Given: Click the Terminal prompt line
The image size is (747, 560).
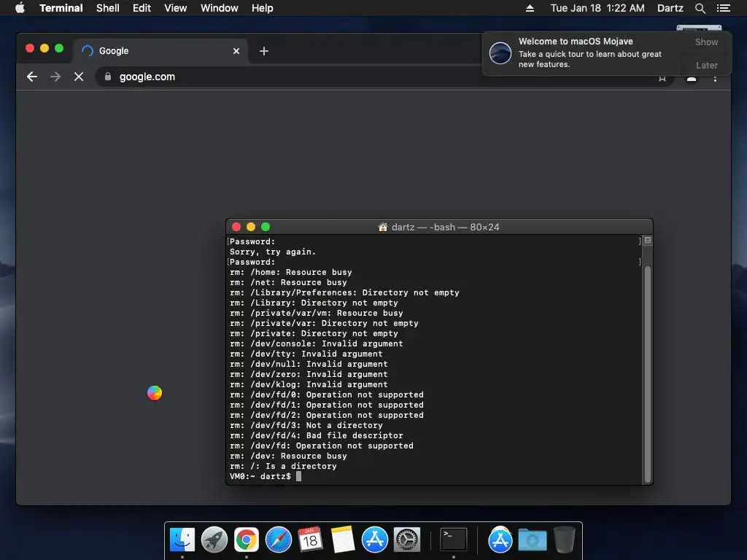Looking at the screenshot, I should click(266, 476).
